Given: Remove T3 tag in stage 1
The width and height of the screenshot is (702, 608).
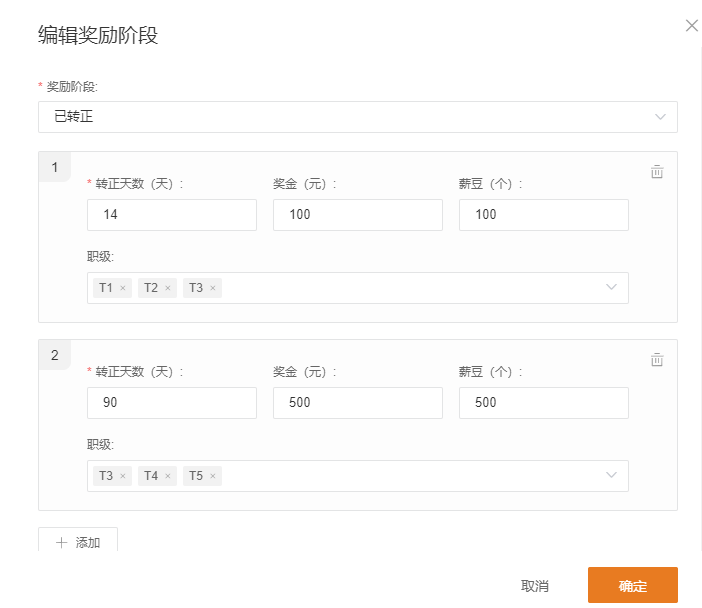Looking at the screenshot, I should (x=213, y=288).
